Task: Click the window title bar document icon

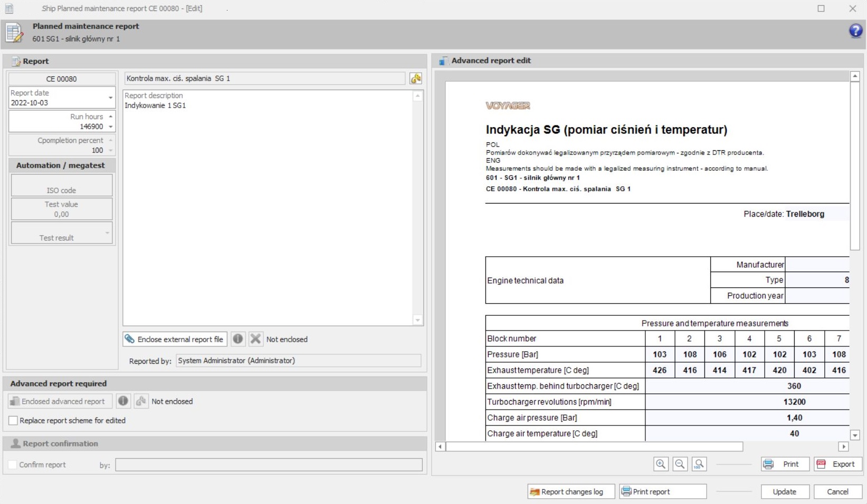Action: [9, 8]
